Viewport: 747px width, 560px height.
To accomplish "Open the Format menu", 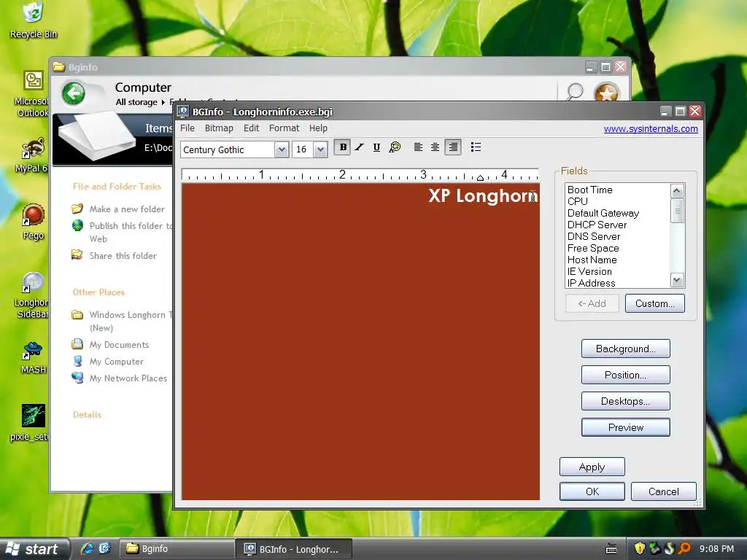I will [284, 128].
